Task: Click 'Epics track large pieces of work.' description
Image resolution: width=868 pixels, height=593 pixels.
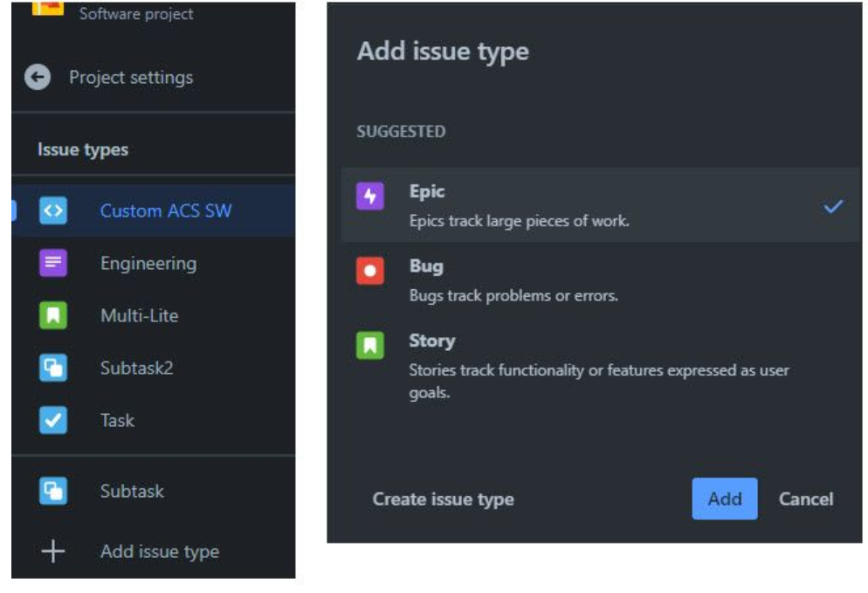Action: (x=520, y=221)
